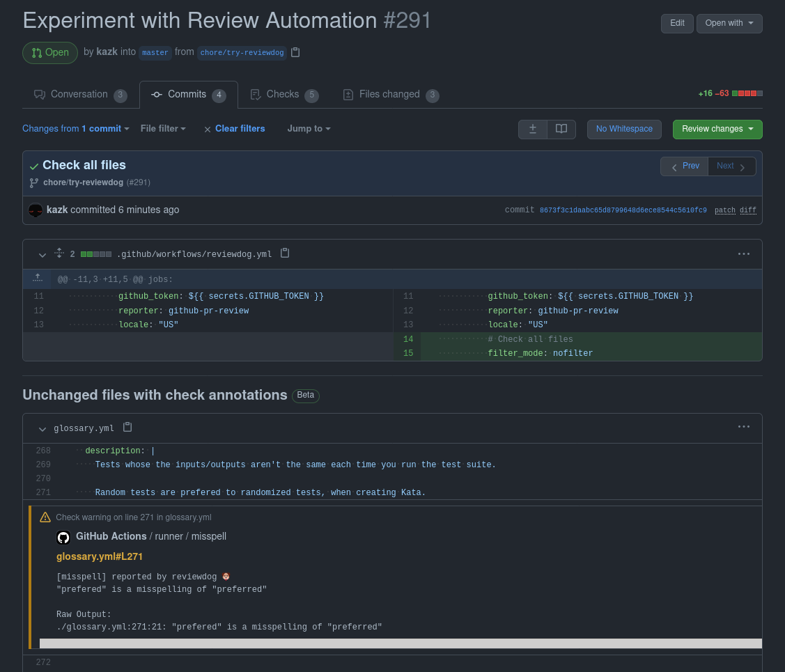Open the patch link for commit

(725, 210)
